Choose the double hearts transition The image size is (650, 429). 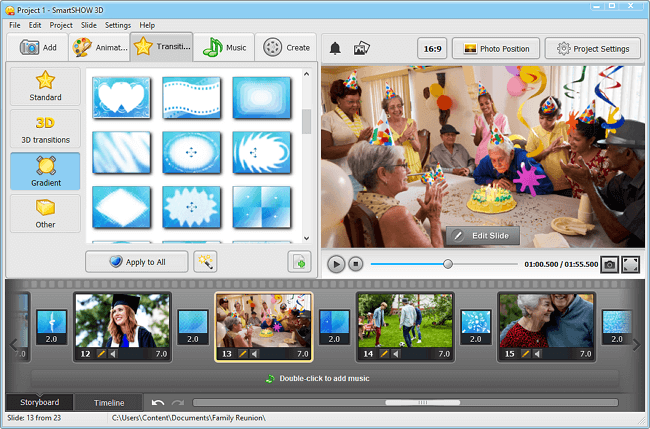(x=121, y=97)
